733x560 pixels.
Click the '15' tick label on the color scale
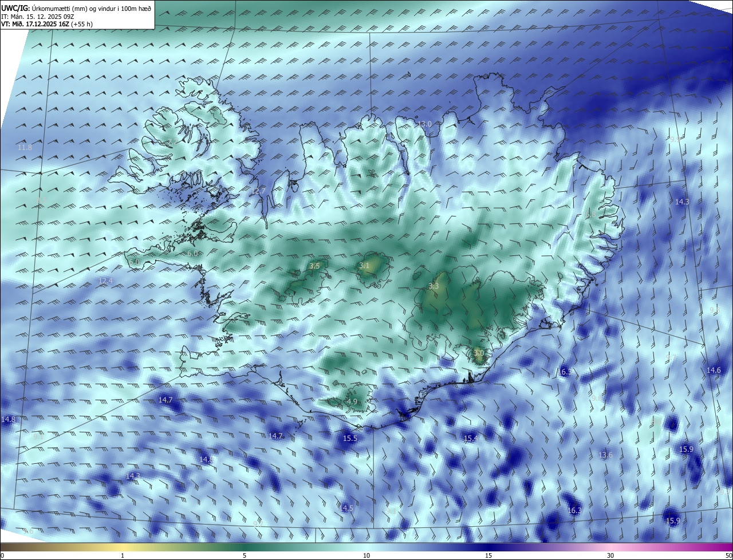[x=488, y=555]
